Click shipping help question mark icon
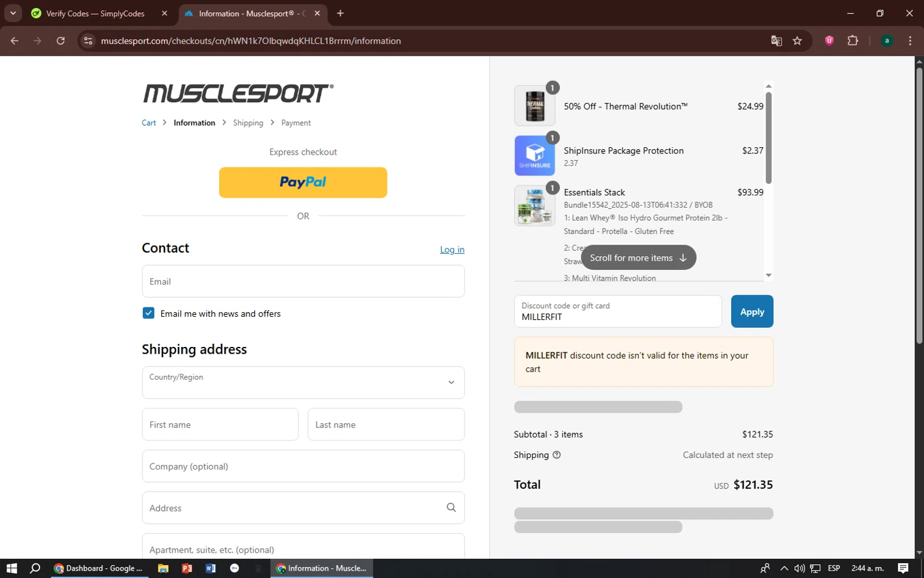This screenshot has height=578, width=924. [x=557, y=455]
